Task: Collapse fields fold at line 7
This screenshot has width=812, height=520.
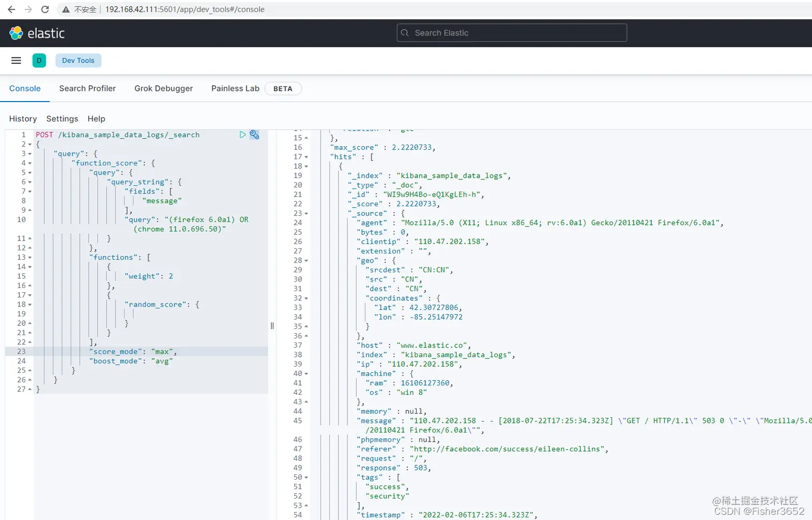Action: coord(30,191)
